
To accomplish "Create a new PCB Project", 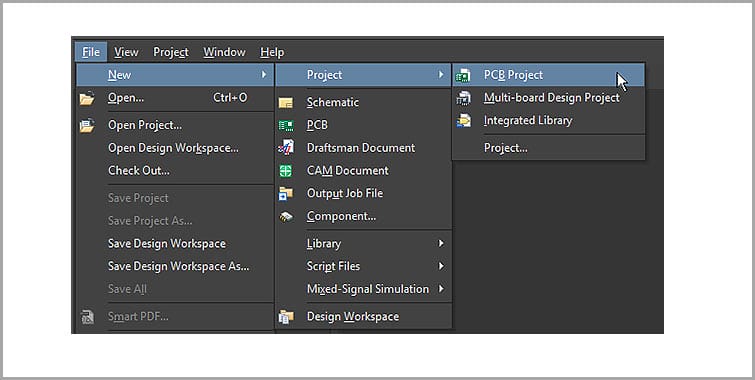I will [548, 75].
